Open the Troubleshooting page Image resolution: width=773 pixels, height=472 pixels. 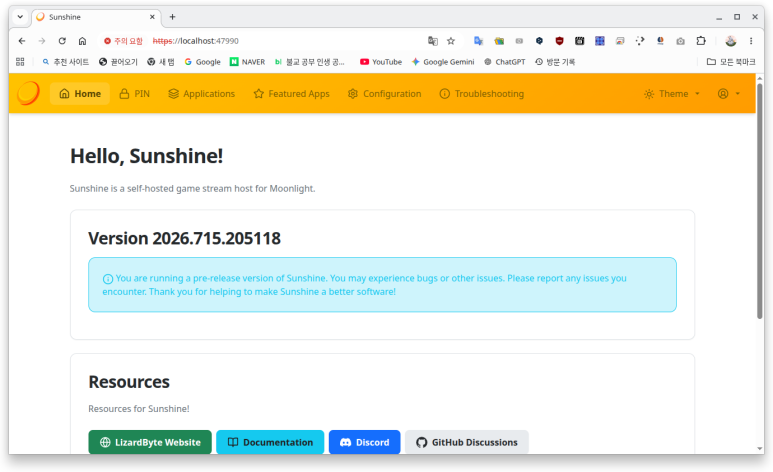pos(482,94)
